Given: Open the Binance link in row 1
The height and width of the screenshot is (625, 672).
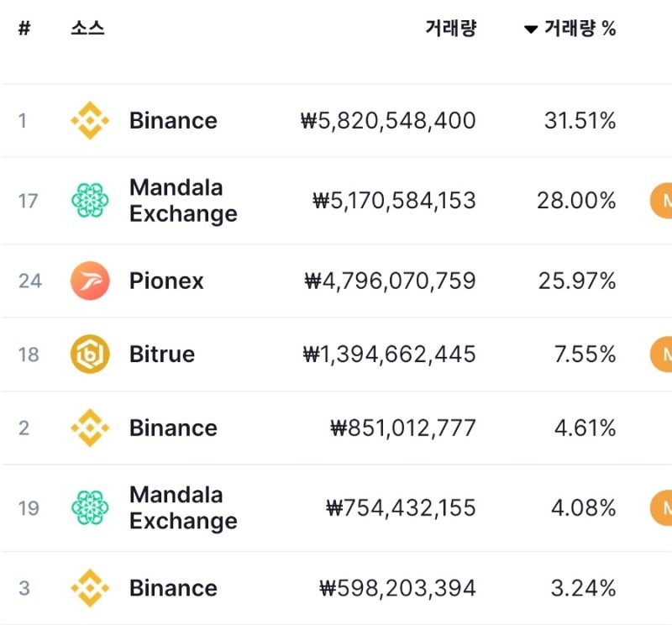Looking at the screenshot, I should [x=173, y=120].
